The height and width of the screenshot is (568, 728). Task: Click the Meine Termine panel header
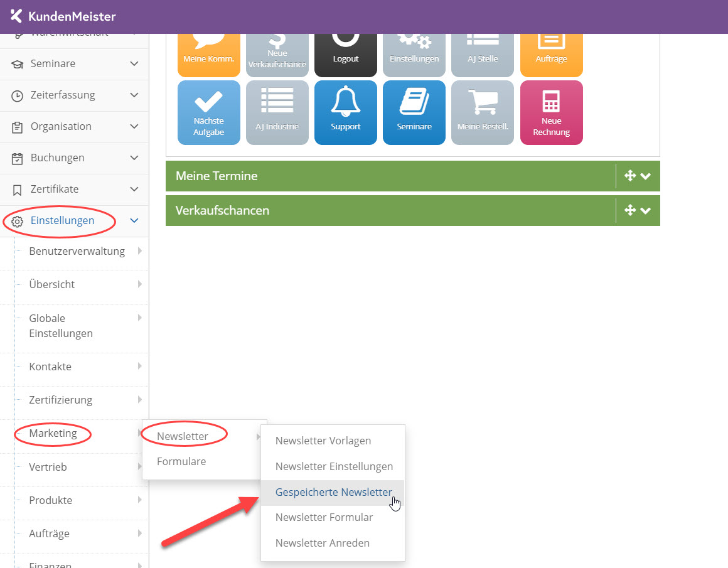click(x=413, y=176)
